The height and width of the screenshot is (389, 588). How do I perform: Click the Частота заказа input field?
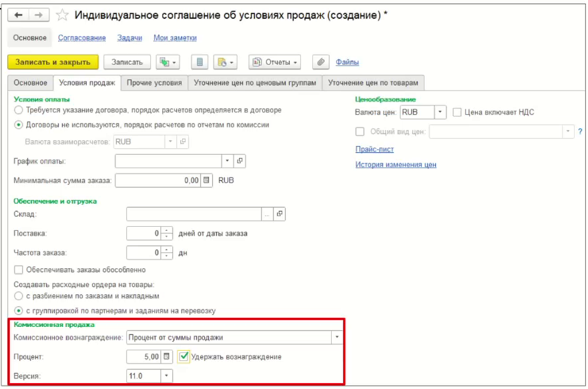point(143,253)
